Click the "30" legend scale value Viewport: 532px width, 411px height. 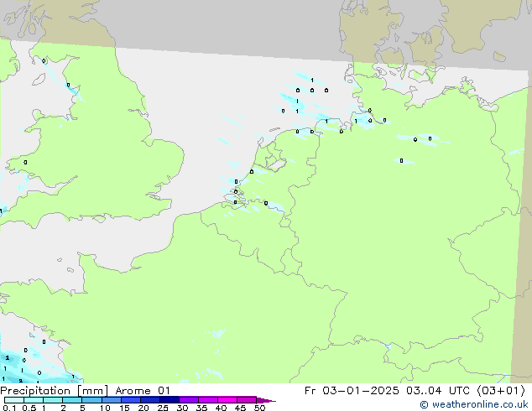tap(182, 408)
